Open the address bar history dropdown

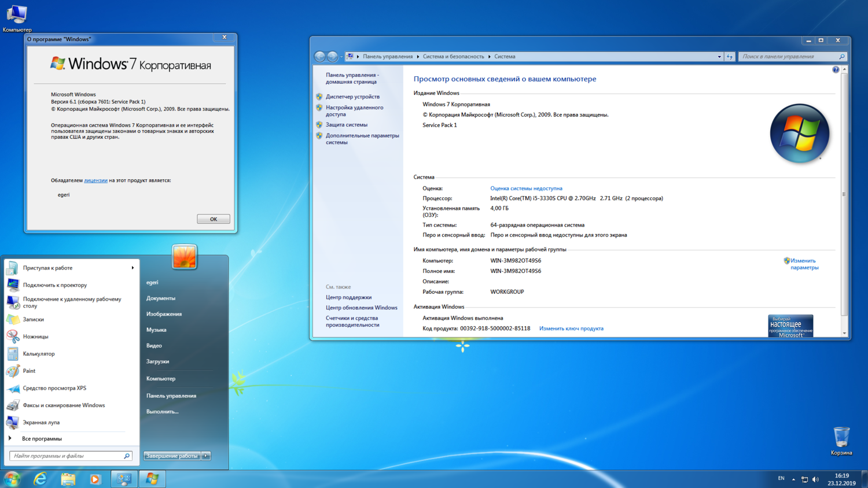point(719,57)
